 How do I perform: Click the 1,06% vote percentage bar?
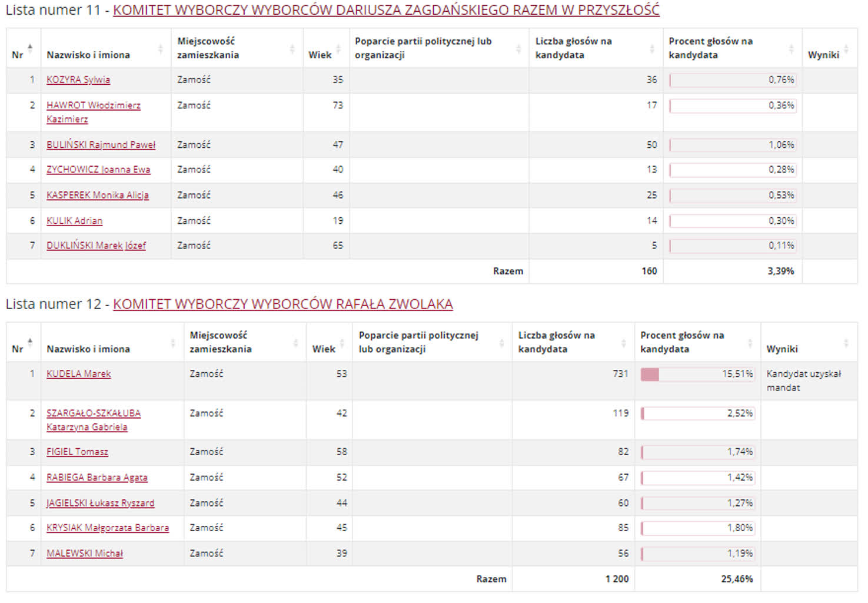coord(733,145)
